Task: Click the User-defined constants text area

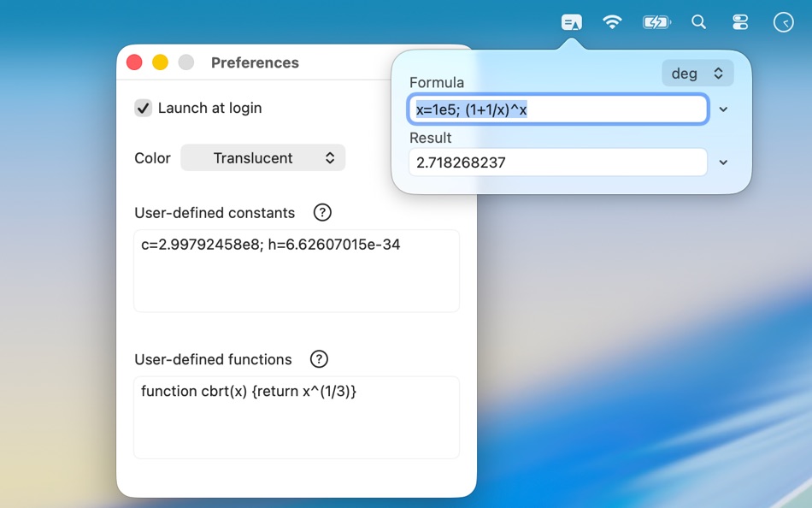Action: (297, 270)
